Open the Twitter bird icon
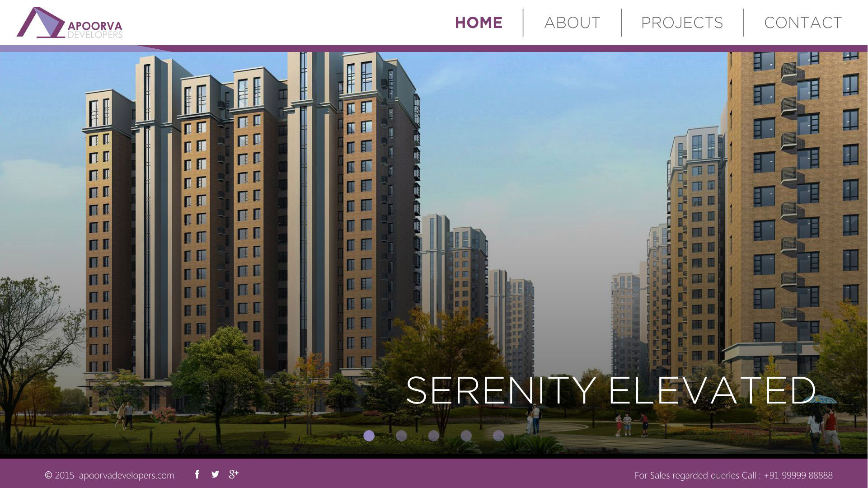 (x=215, y=474)
